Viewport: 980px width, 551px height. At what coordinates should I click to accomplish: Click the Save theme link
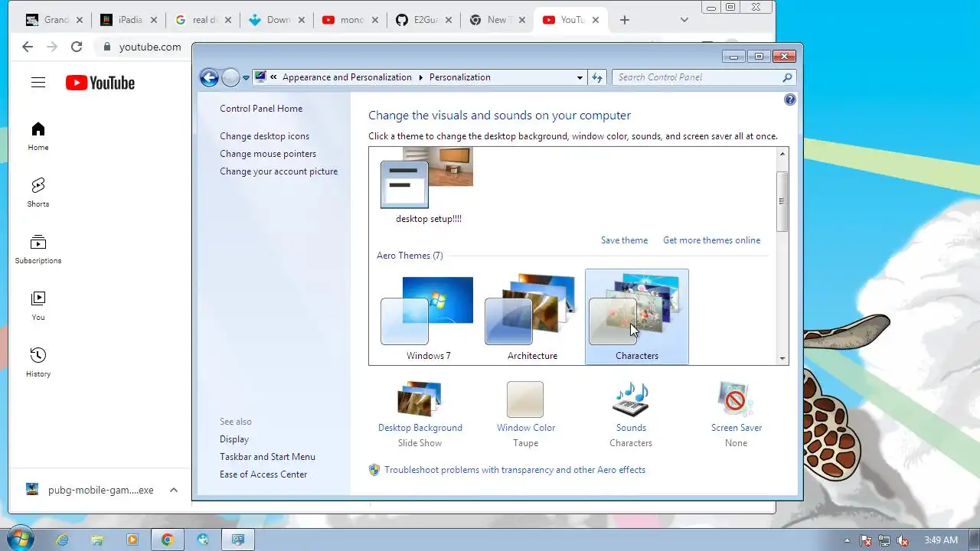click(x=624, y=240)
